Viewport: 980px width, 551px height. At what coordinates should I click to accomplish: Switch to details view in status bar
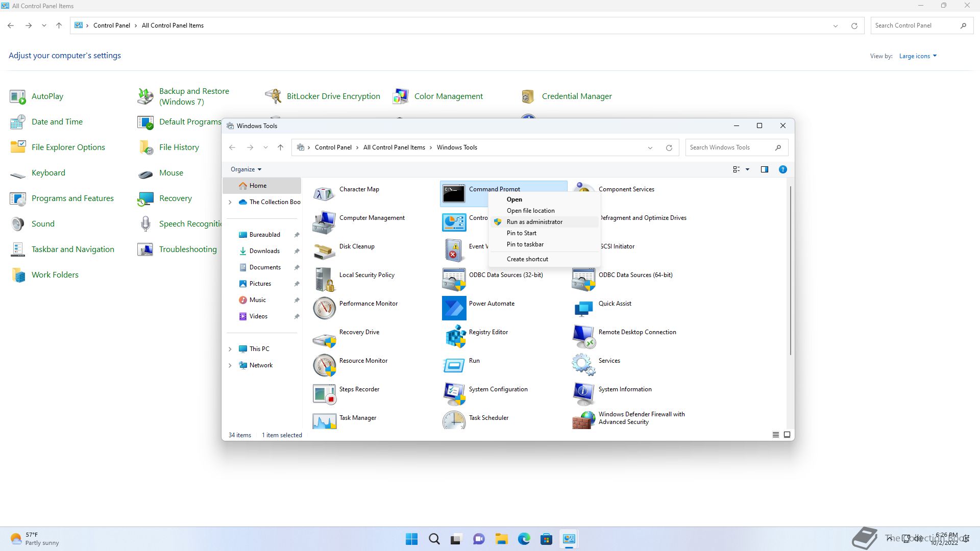coord(775,435)
